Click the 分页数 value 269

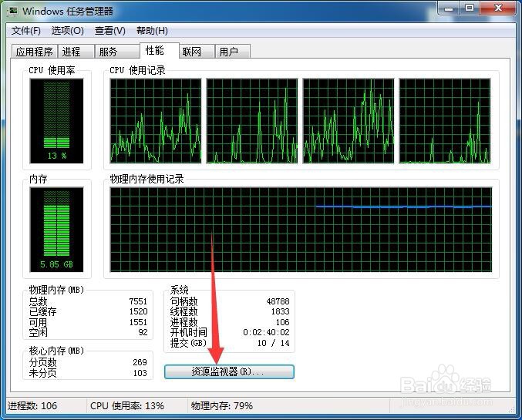point(140,362)
